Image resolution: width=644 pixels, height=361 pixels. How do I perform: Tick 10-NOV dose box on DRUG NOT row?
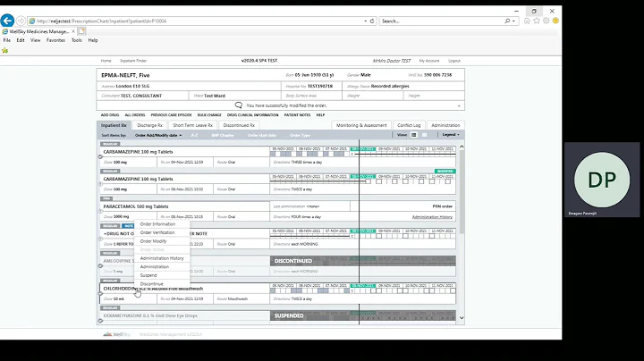[x=405, y=236]
